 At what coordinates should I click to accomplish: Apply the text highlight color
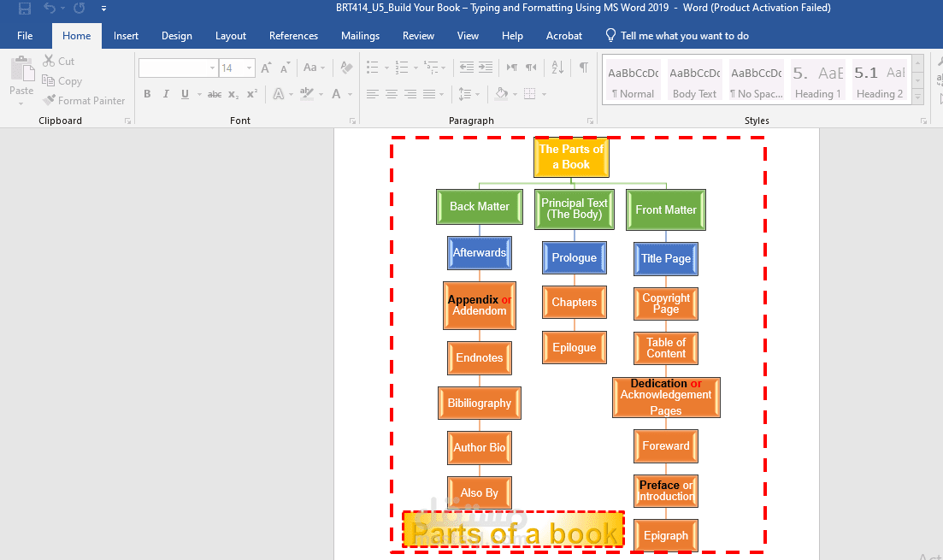click(307, 94)
